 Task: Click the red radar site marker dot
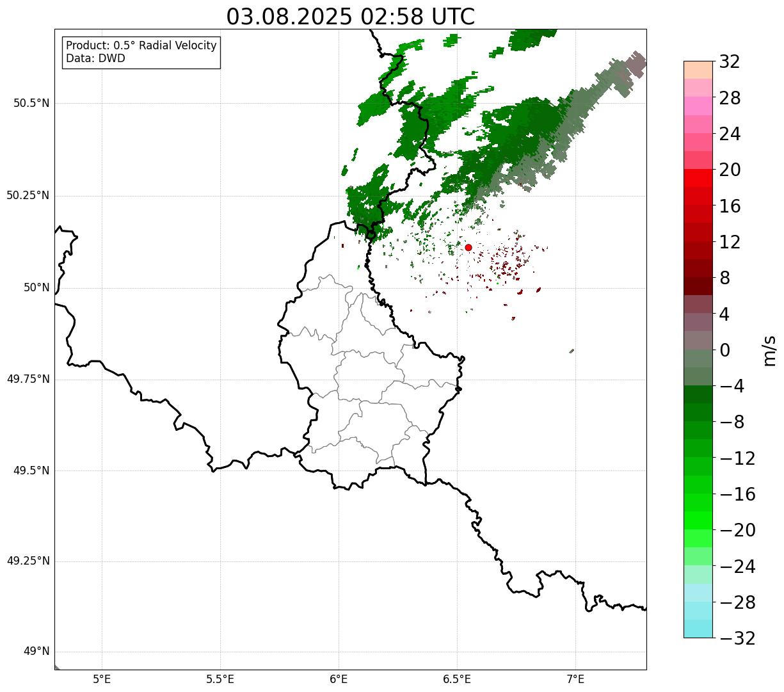click(468, 247)
